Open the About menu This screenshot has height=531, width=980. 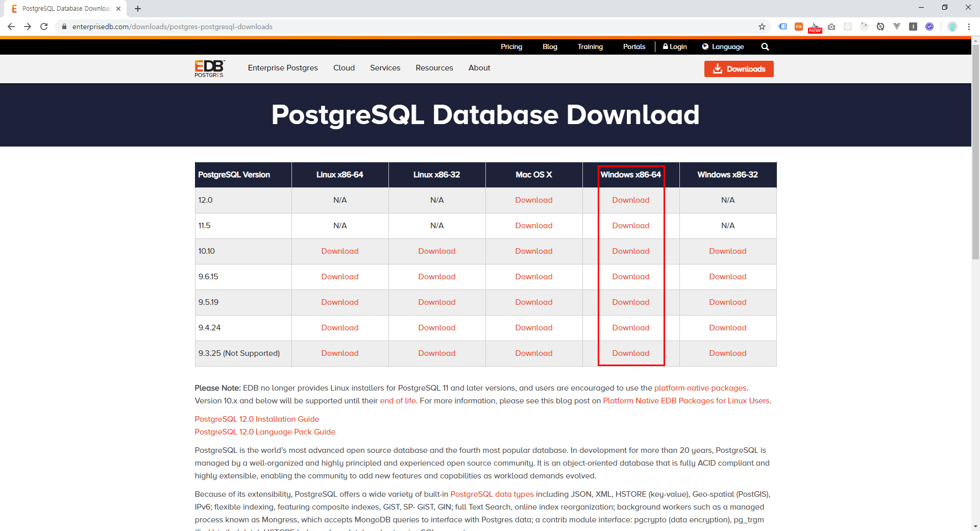(x=479, y=68)
